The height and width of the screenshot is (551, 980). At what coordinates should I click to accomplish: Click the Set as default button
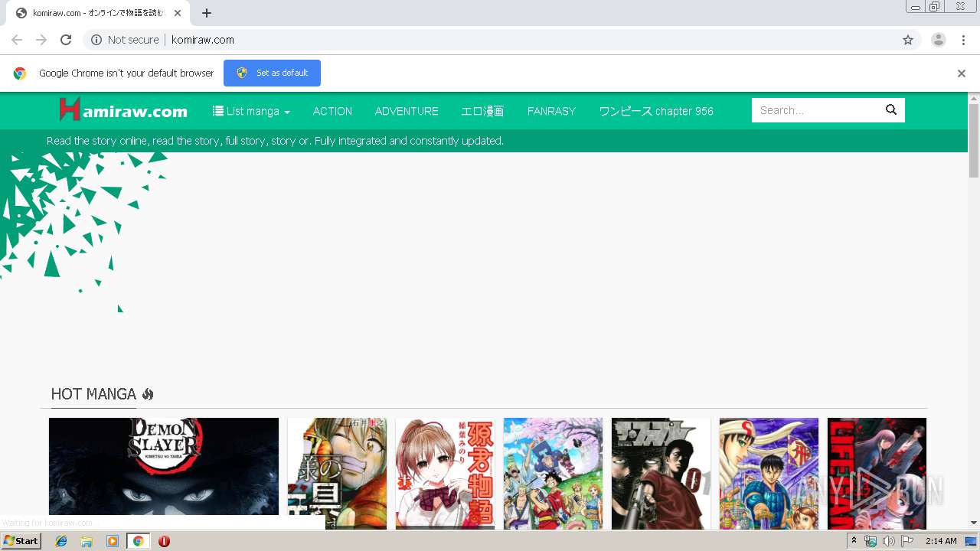click(x=272, y=73)
